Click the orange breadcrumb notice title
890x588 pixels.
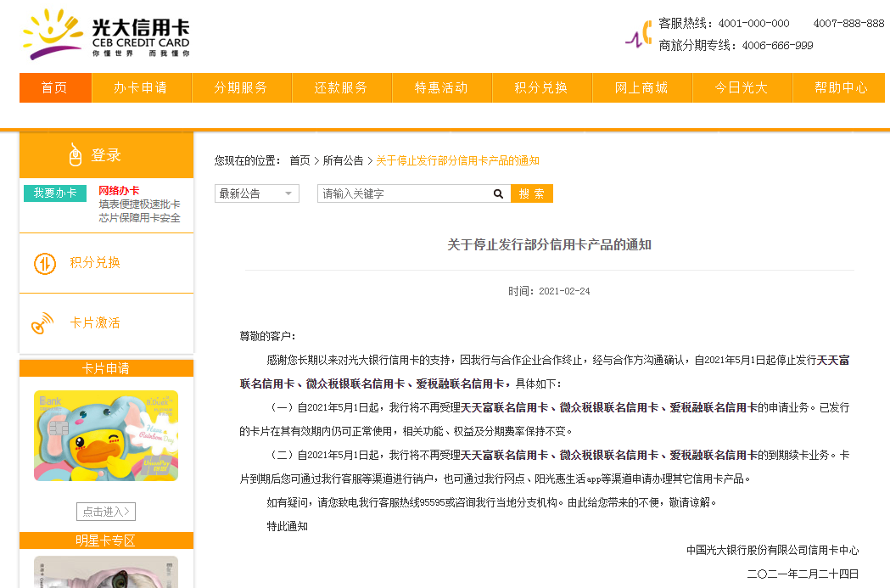(x=457, y=160)
